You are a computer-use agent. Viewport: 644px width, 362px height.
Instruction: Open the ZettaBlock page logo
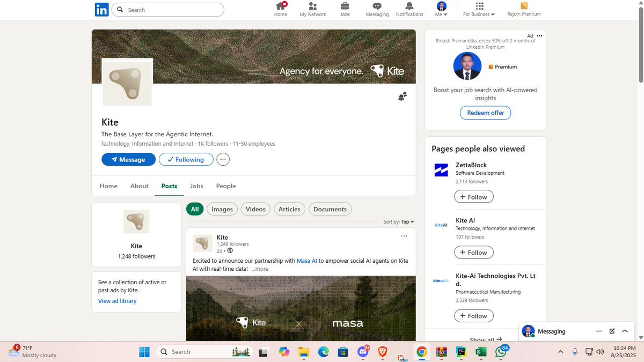pos(441,171)
